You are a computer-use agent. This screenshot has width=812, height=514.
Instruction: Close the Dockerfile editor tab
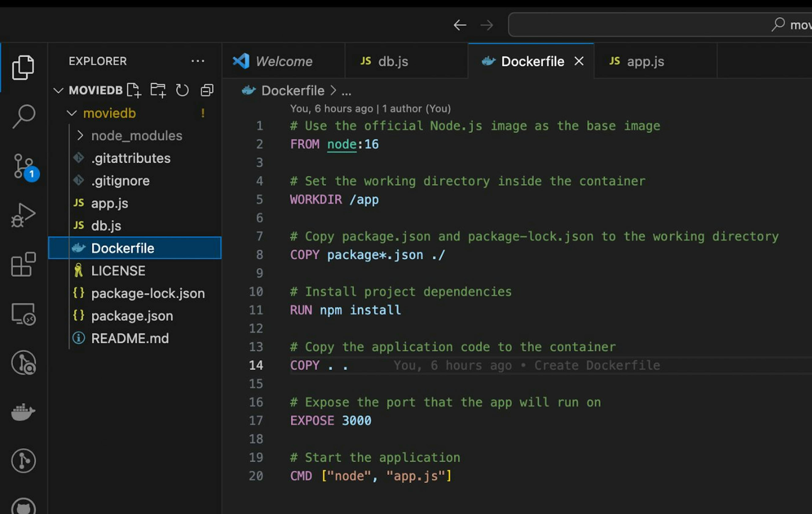(579, 61)
